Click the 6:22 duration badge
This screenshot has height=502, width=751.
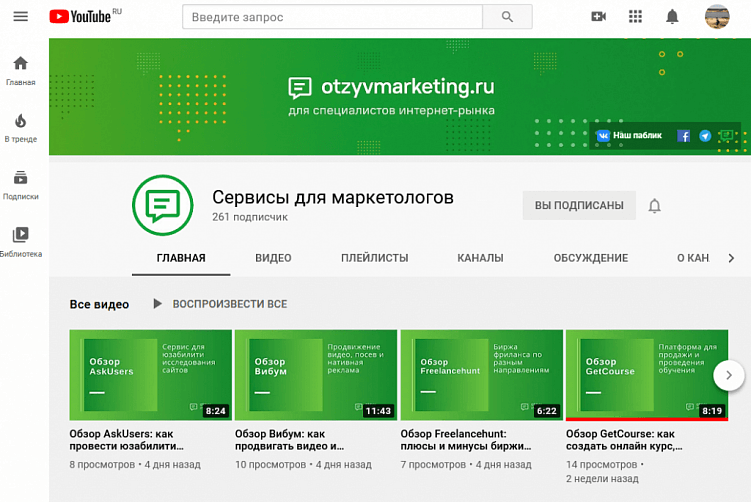546,411
